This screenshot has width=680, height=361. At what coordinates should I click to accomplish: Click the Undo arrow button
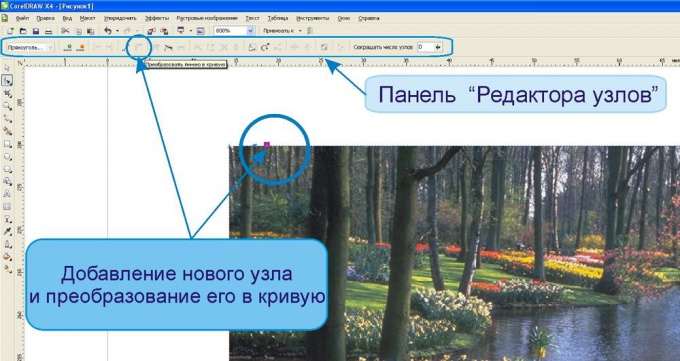[108, 31]
